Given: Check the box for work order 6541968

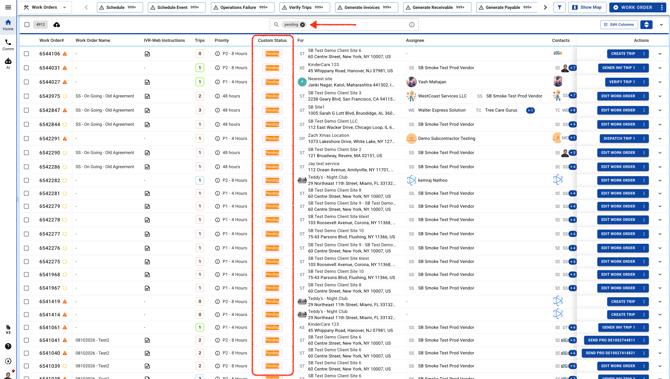Looking at the screenshot, I should pos(26,275).
